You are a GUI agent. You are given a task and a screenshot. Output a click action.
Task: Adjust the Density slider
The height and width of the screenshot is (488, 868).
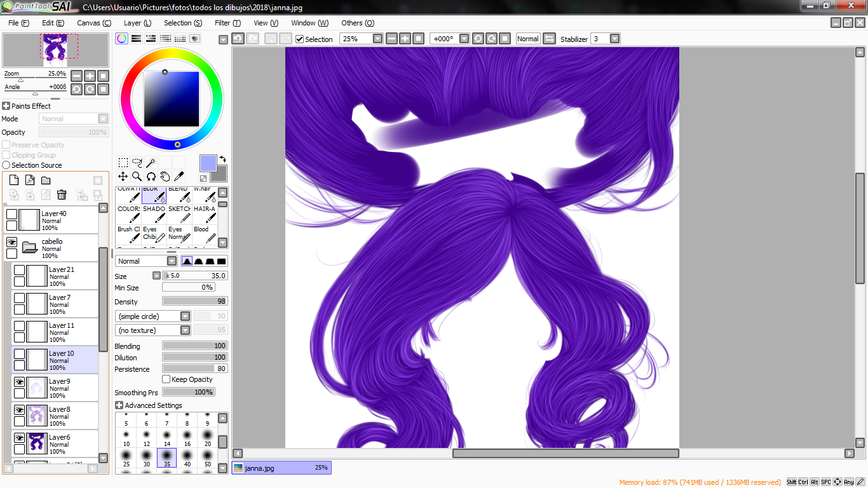point(194,302)
